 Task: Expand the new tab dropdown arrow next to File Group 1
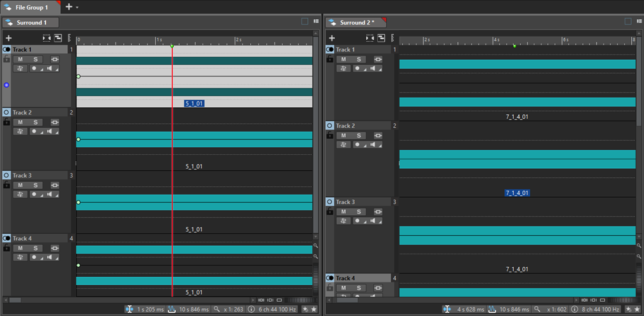coord(78,7)
